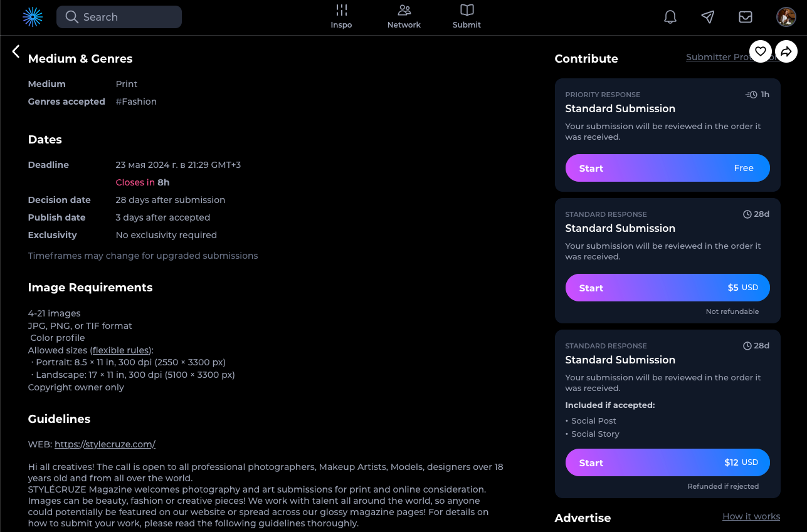
Task: Click the Search input field
Action: click(119, 17)
